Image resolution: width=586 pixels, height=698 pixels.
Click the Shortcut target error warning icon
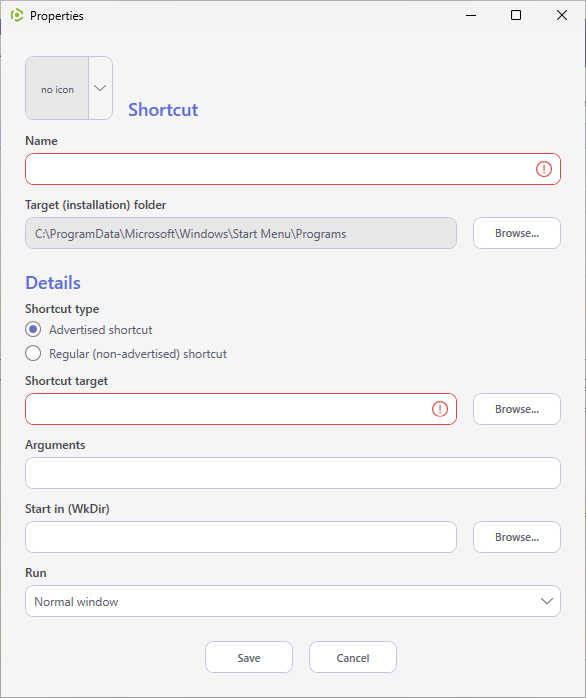[x=440, y=409]
